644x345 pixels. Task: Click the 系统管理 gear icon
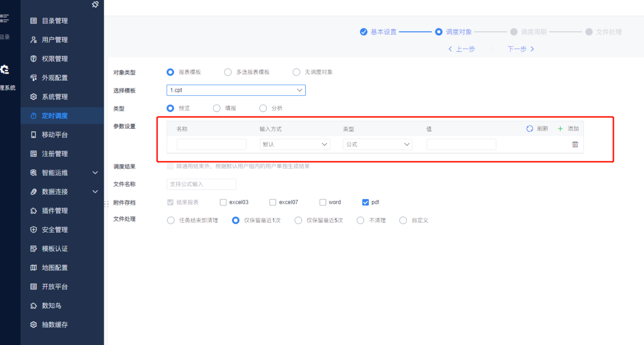coord(33,97)
